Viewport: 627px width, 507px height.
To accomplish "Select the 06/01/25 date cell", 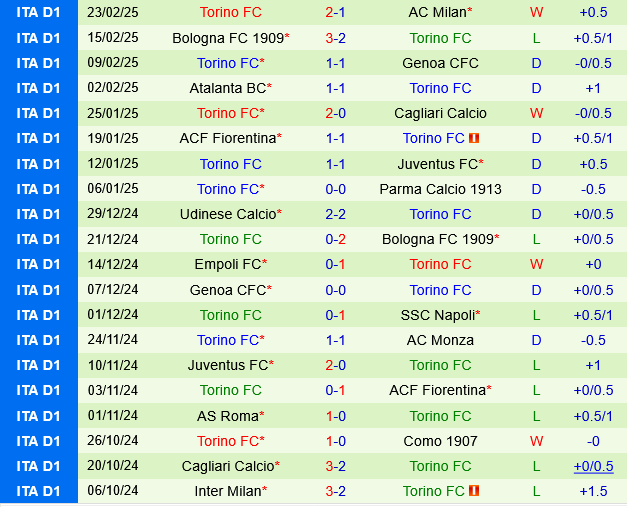I will [113, 189].
